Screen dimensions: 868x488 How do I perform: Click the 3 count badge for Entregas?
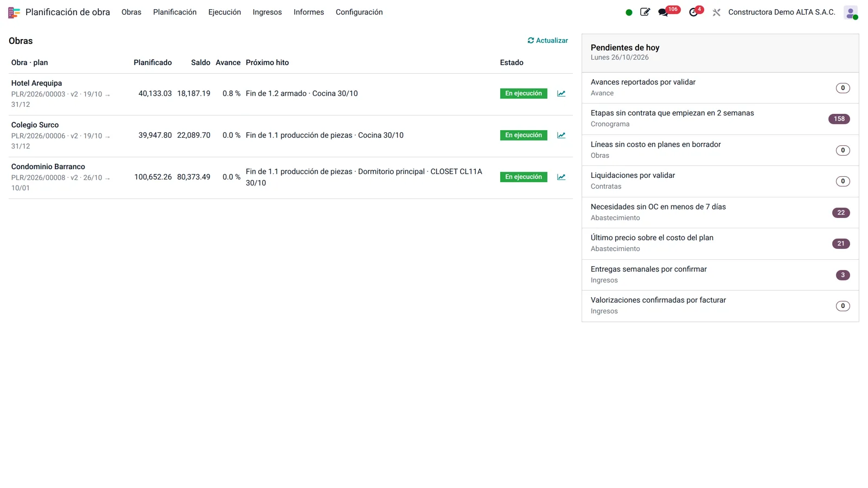point(843,275)
